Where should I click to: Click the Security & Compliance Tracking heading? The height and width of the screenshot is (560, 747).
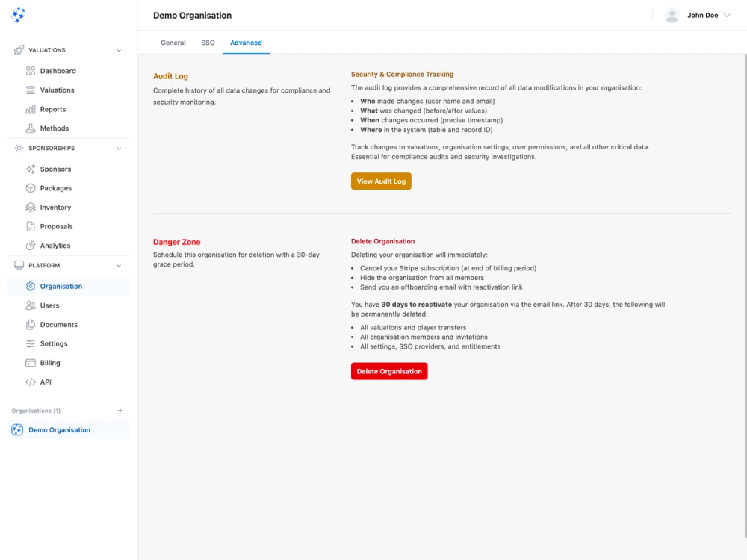[402, 74]
